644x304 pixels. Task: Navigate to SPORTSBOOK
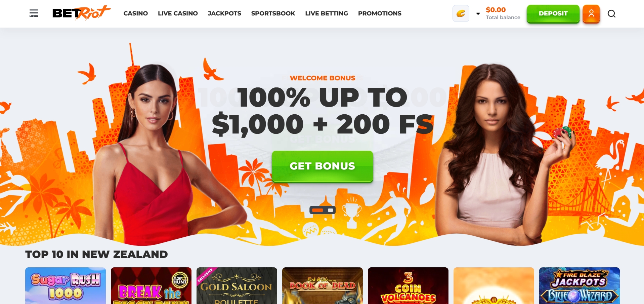[x=273, y=13]
